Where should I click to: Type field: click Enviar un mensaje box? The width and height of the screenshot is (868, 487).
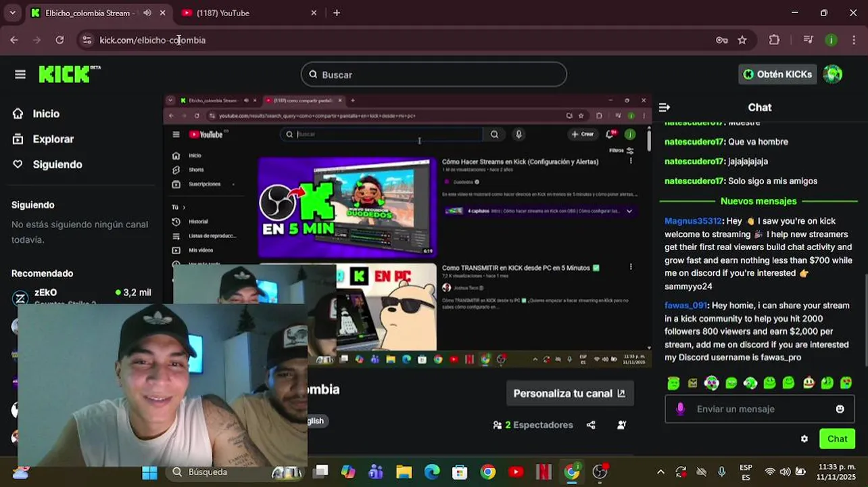click(759, 409)
